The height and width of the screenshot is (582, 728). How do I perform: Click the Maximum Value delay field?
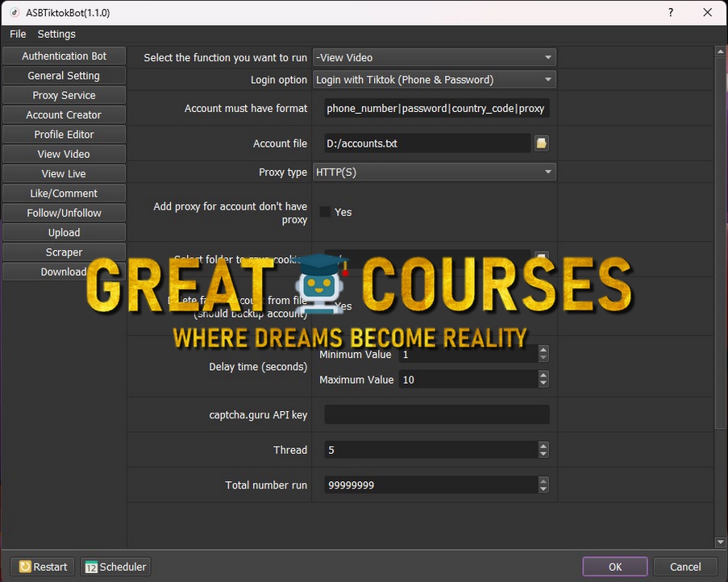tap(468, 380)
